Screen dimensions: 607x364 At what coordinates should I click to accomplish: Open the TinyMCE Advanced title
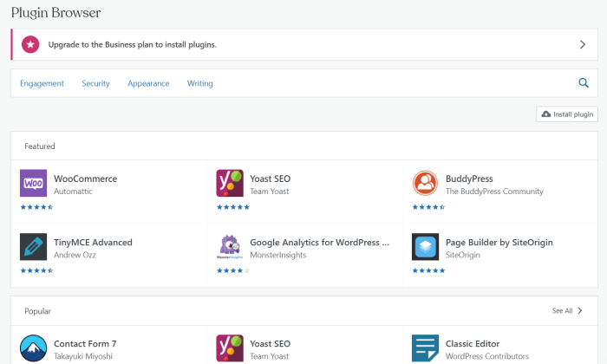[93, 243]
